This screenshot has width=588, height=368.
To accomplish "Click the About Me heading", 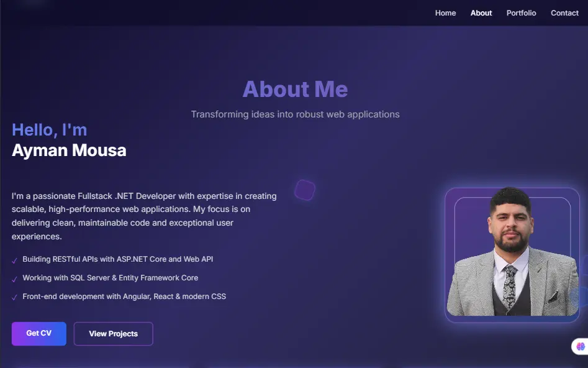I will click(x=295, y=89).
